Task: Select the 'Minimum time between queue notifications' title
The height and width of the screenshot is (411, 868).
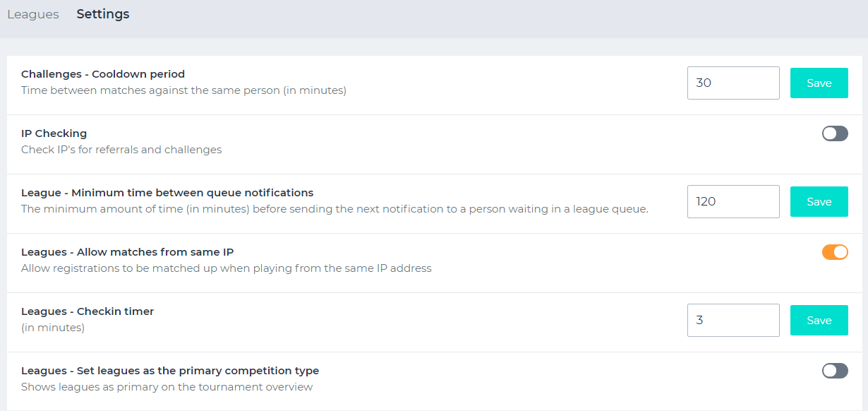Action: tap(167, 193)
